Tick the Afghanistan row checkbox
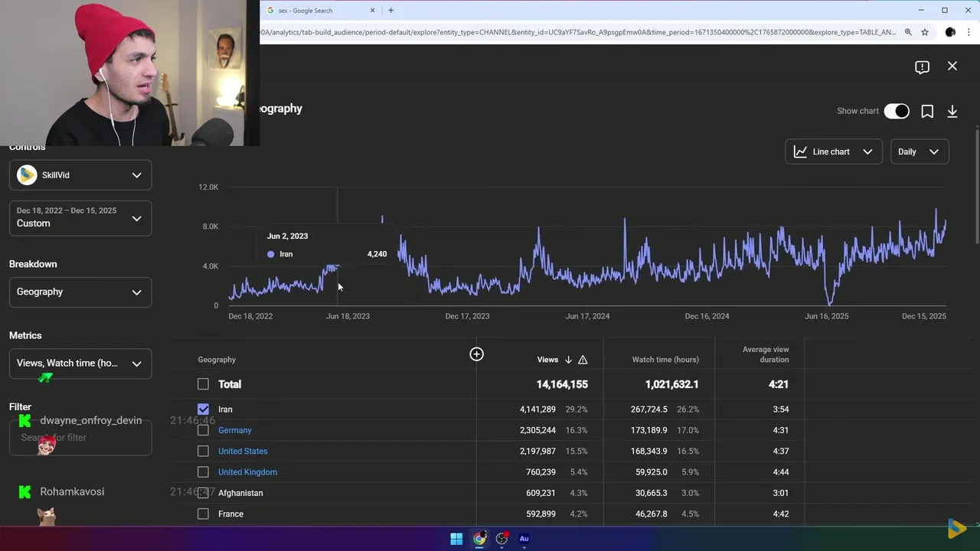980x551 pixels. click(x=203, y=493)
